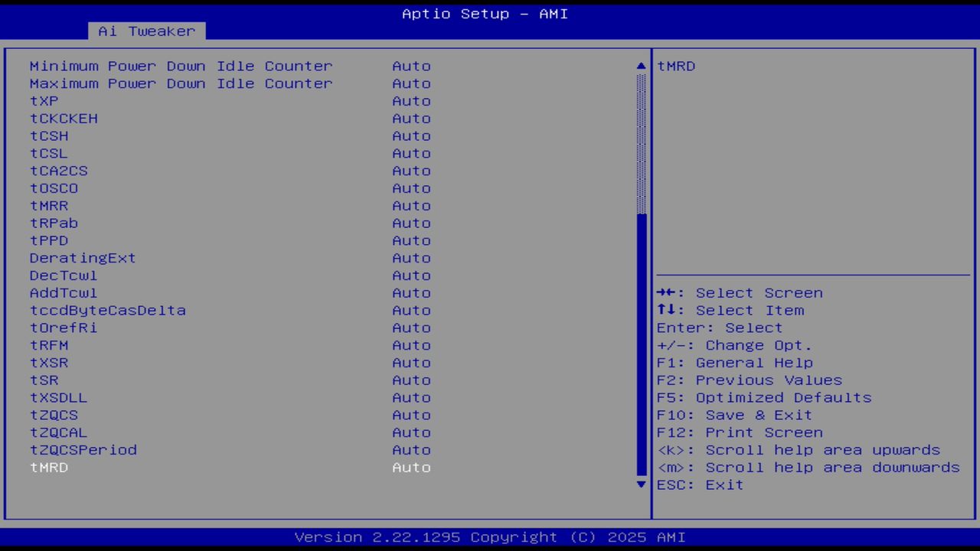Click the scrollbar down arrow
The width and height of the screenshot is (980, 551).
coord(640,484)
